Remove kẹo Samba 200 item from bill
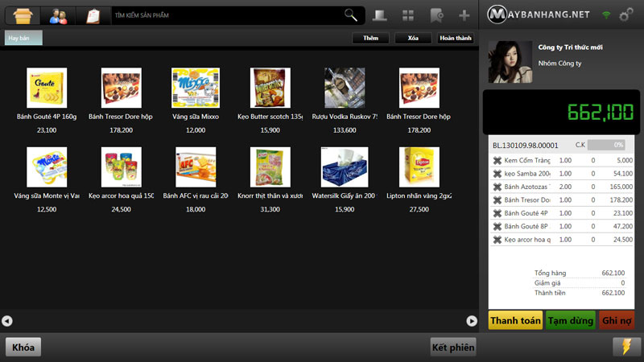This screenshot has height=362, width=644. [497, 174]
